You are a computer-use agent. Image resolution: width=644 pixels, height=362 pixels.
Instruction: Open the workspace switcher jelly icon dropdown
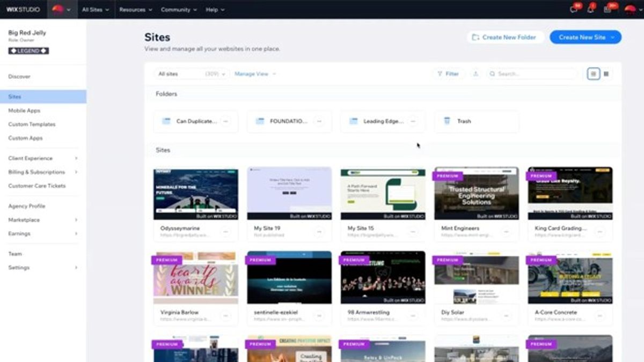coord(62,10)
